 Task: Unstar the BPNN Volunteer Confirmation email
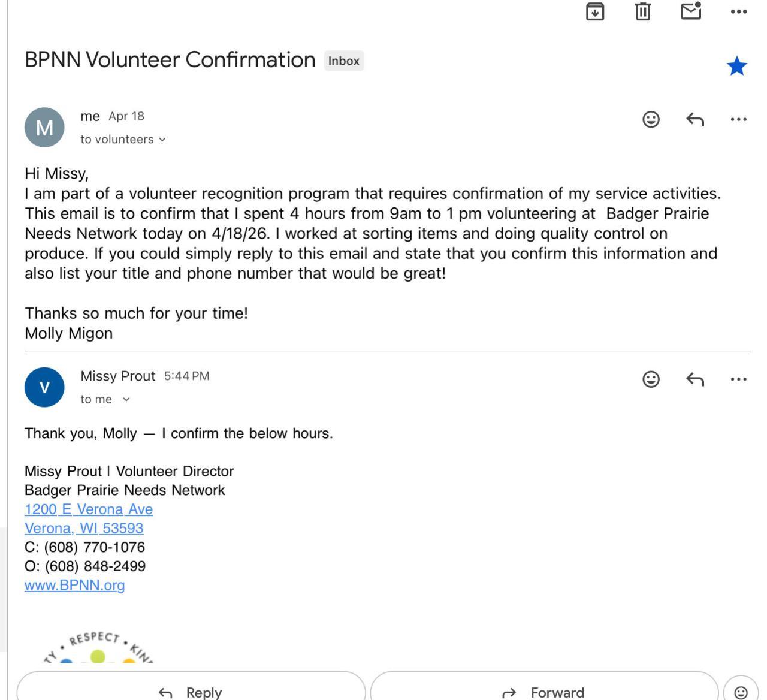(x=737, y=66)
